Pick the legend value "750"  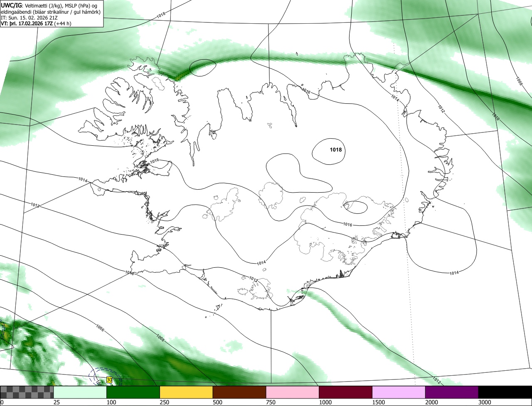coord(271,402)
